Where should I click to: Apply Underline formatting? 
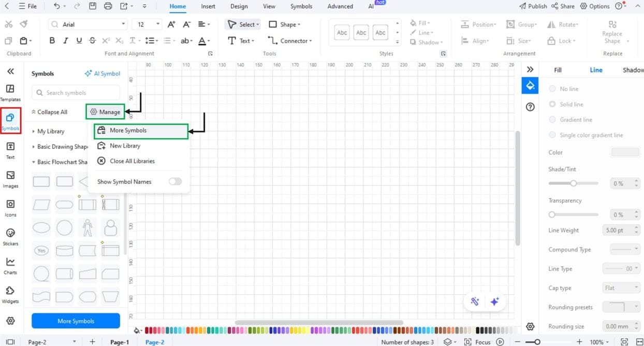[79, 41]
